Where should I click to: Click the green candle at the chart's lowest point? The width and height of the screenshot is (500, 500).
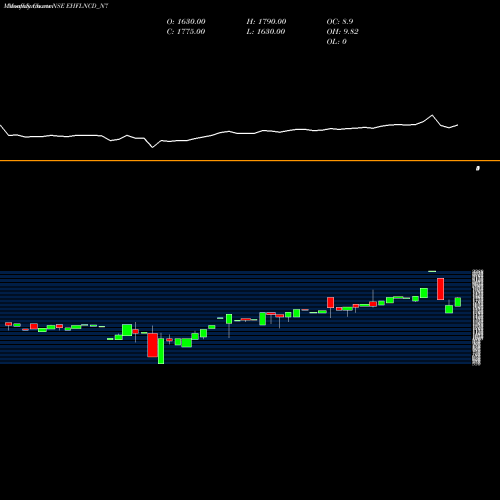point(161,351)
